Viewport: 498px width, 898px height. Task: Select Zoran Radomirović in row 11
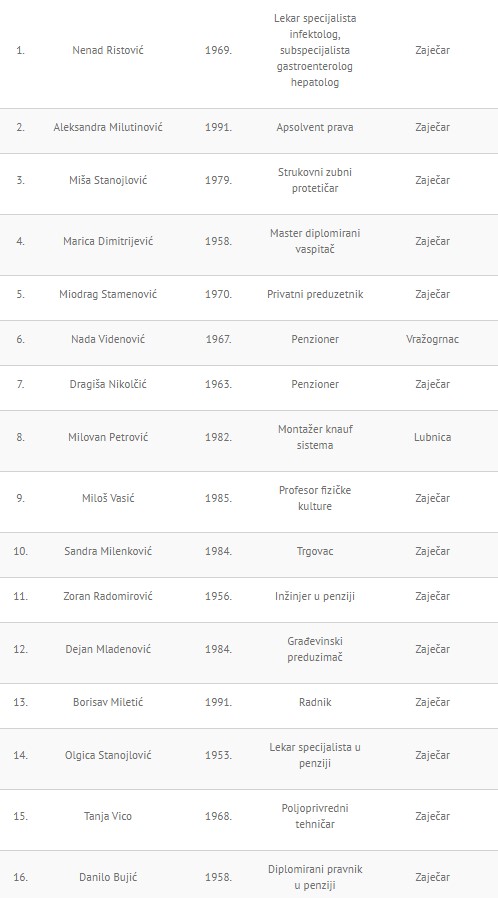click(x=108, y=596)
